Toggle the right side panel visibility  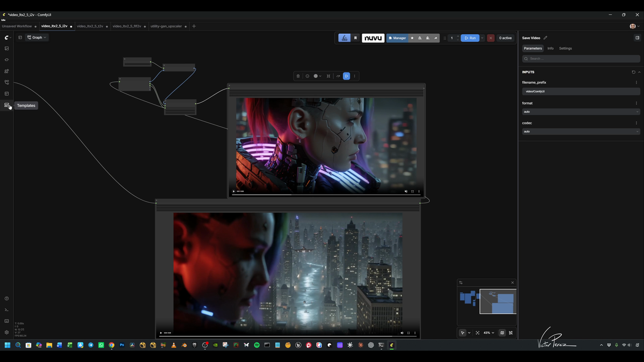[637, 38]
